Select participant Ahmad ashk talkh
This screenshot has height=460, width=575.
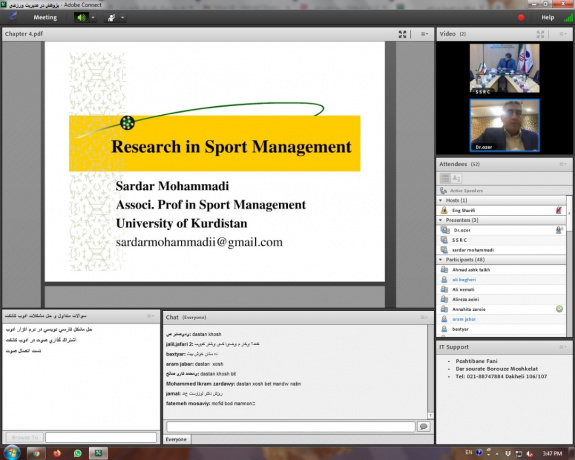pyautogui.click(x=501, y=270)
